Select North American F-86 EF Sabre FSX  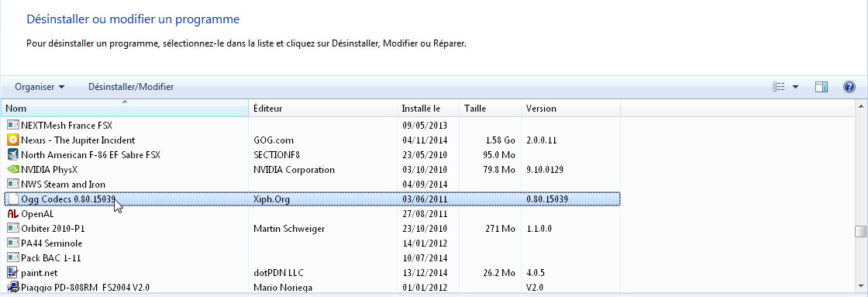(x=91, y=154)
